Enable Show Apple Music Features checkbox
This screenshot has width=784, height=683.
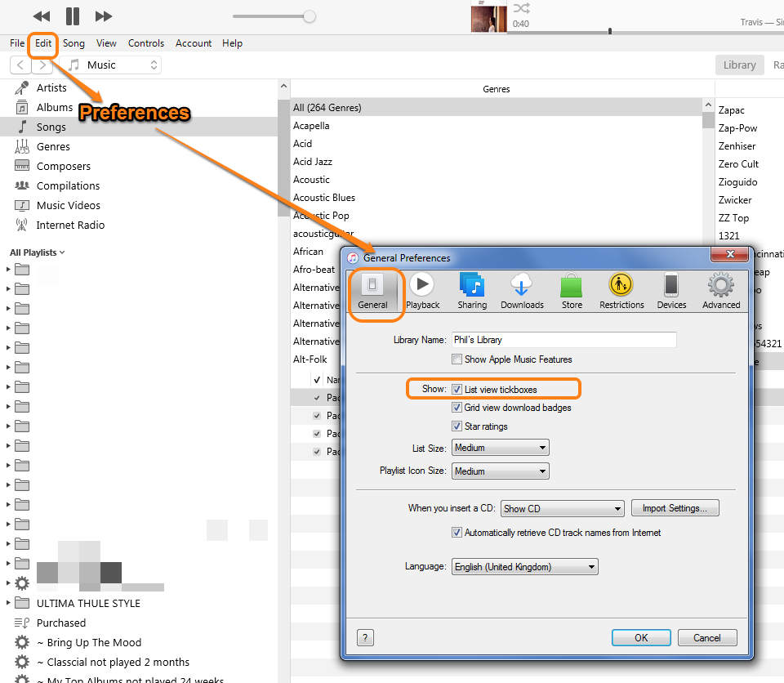pos(457,359)
